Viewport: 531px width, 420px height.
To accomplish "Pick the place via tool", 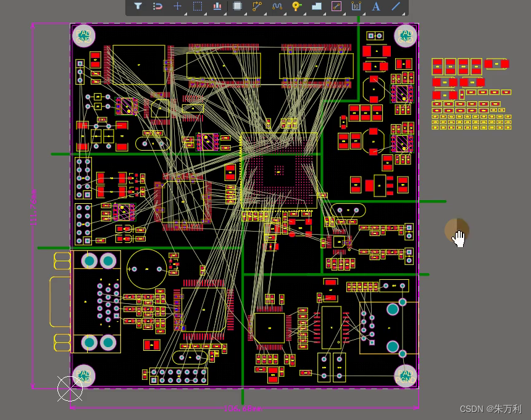I will click(x=296, y=6).
